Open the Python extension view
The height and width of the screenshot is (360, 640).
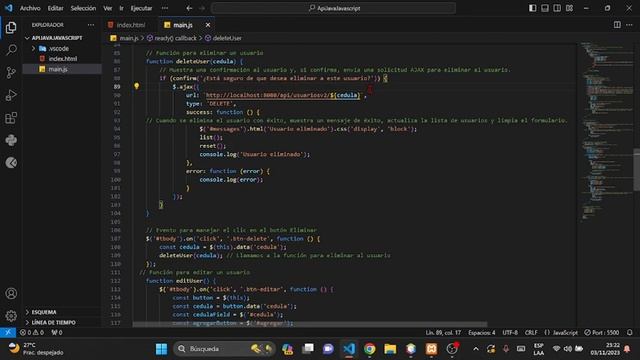[11, 140]
